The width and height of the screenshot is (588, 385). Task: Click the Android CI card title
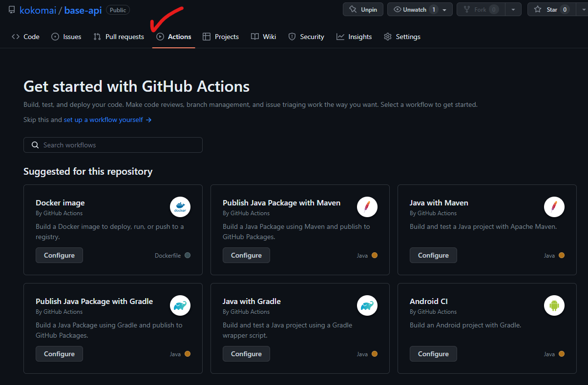click(429, 302)
